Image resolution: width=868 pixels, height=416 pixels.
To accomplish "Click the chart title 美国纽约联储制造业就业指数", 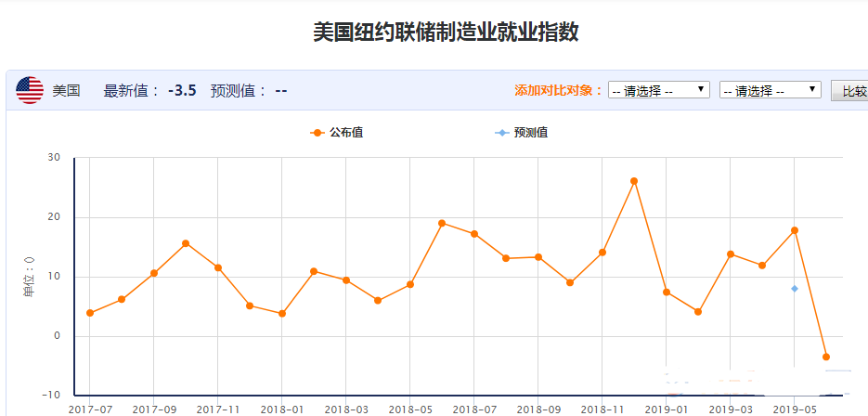I will [x=446, y=32].
